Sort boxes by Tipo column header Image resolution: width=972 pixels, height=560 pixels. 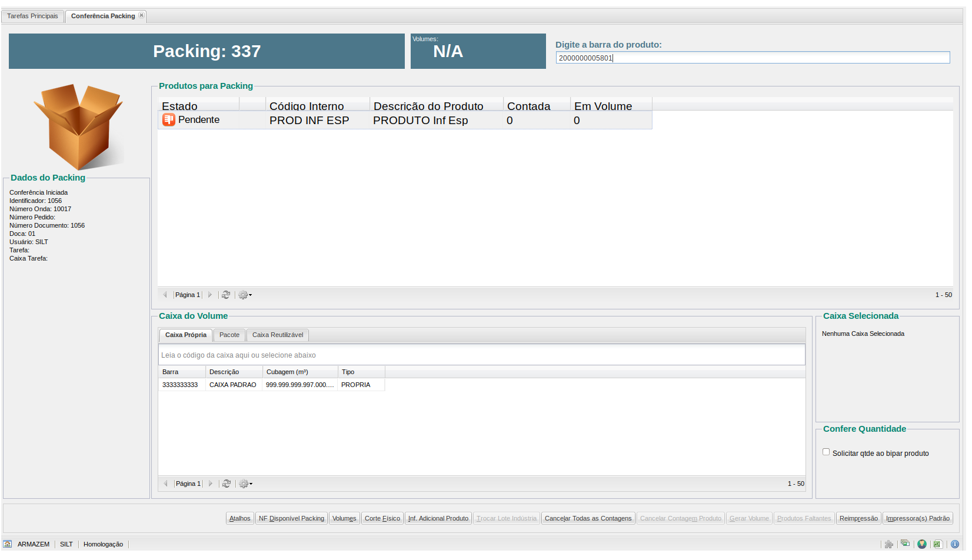click(x=361, y=372)
